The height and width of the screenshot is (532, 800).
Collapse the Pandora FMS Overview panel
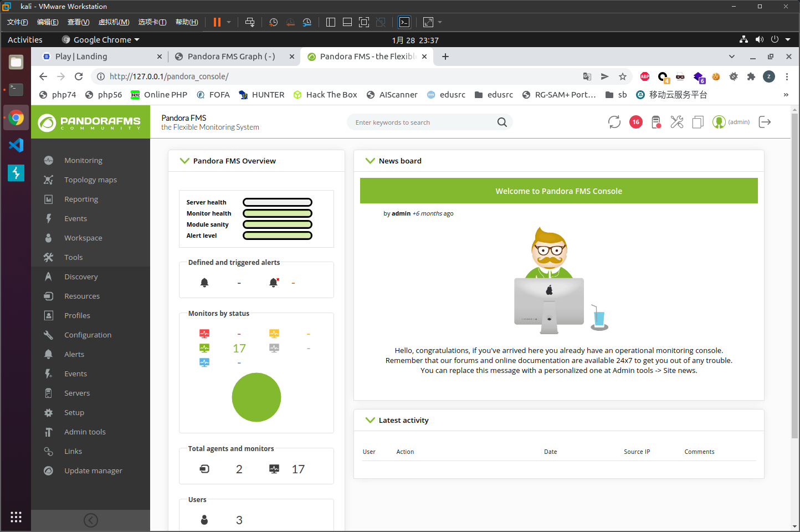pos(185,161)
